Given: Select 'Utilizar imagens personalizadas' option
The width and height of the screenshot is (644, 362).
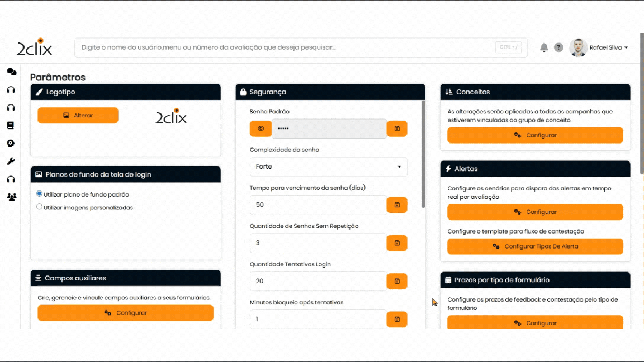Looking at the screenshot, I should [40, 207].
